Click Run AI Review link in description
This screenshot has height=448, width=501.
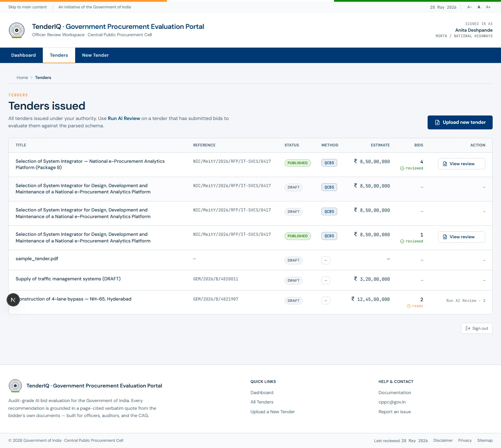tap(124, 118)
